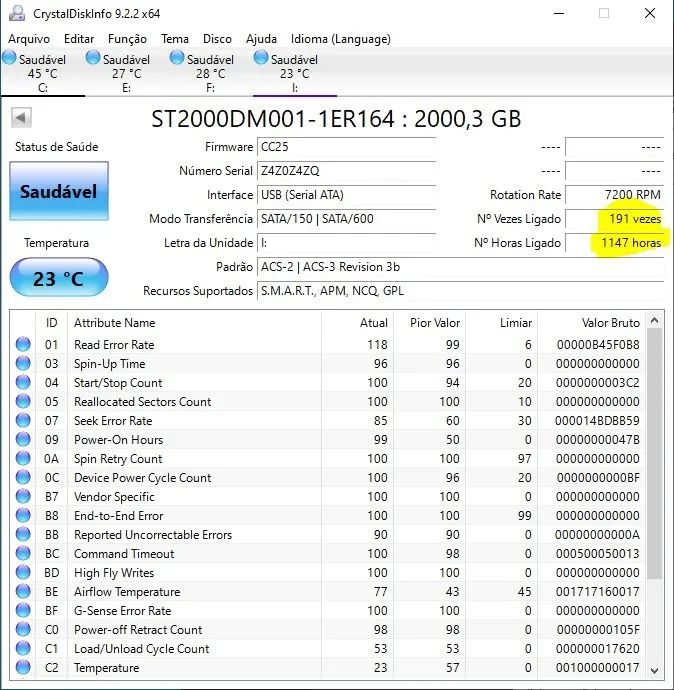
Task: Click the power-on count 191 vezes
Action: (614, 219)
